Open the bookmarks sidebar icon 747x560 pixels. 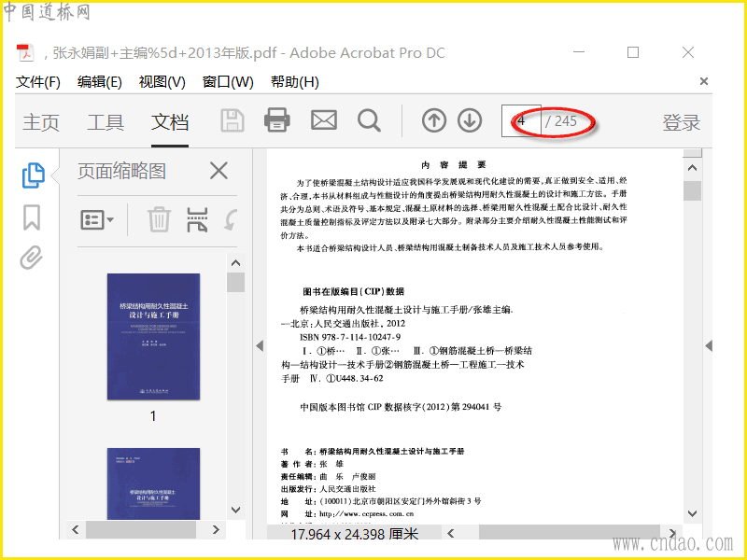click(32, 217)
